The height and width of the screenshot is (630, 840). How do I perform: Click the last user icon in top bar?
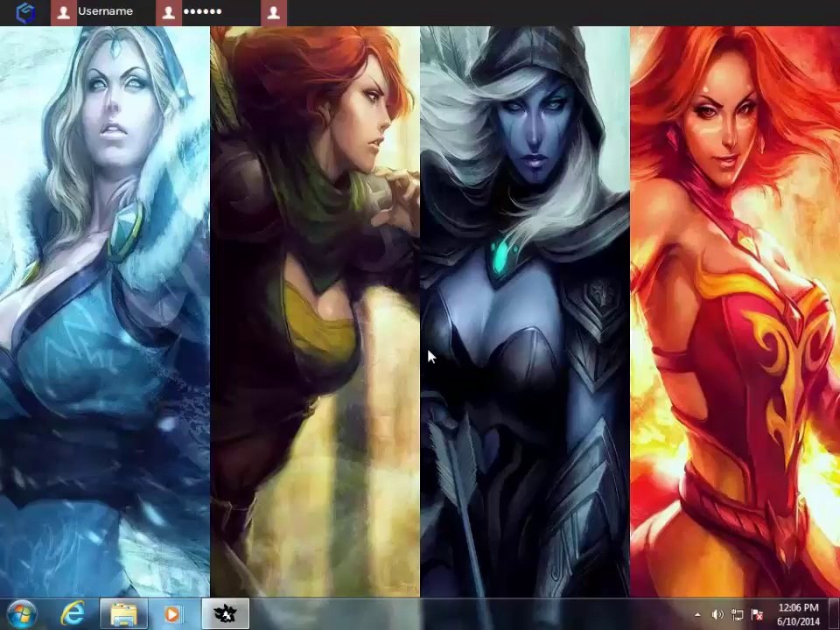[273, 12]
